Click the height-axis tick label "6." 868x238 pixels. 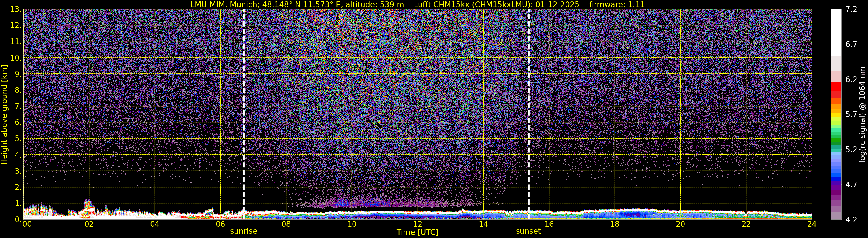pos(18,122)
